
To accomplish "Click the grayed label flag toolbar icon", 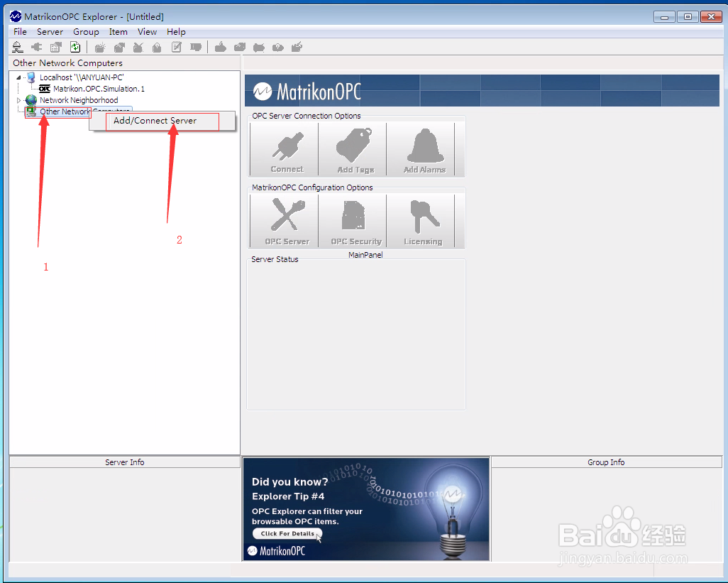I will click(195, 47).
